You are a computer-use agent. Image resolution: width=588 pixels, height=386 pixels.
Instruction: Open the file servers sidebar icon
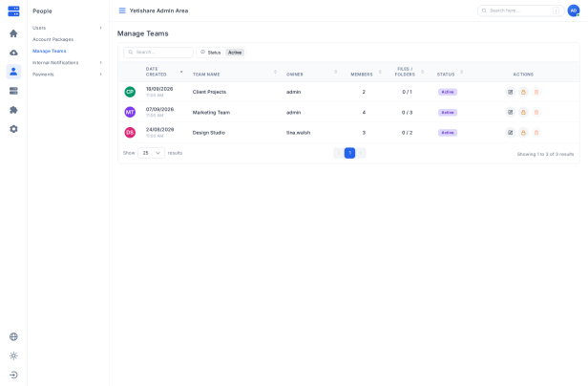13,91
